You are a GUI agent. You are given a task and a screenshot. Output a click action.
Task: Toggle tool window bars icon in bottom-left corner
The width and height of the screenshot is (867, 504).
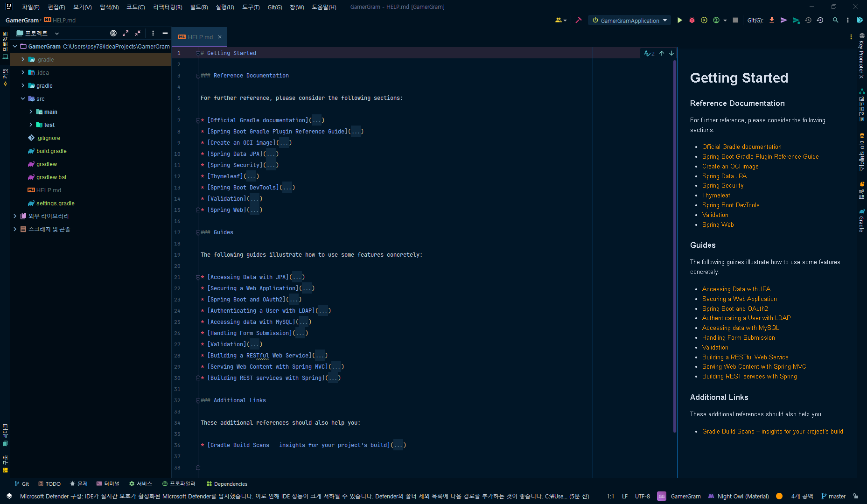(x=9, y=496)
